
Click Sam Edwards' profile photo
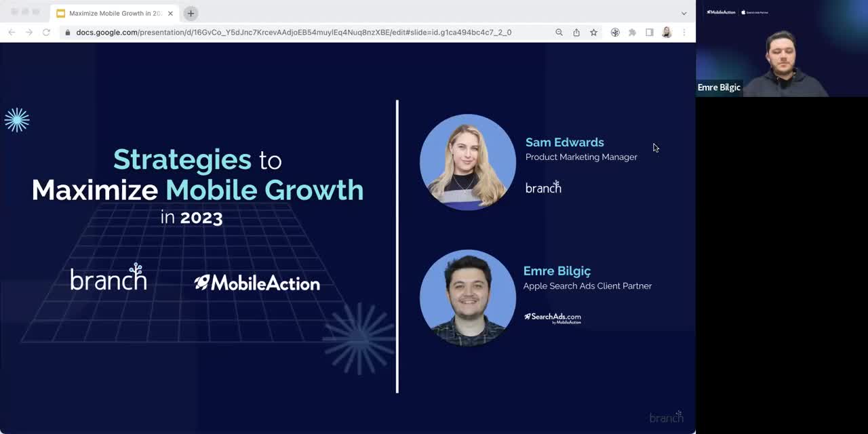tap(467, 161)
